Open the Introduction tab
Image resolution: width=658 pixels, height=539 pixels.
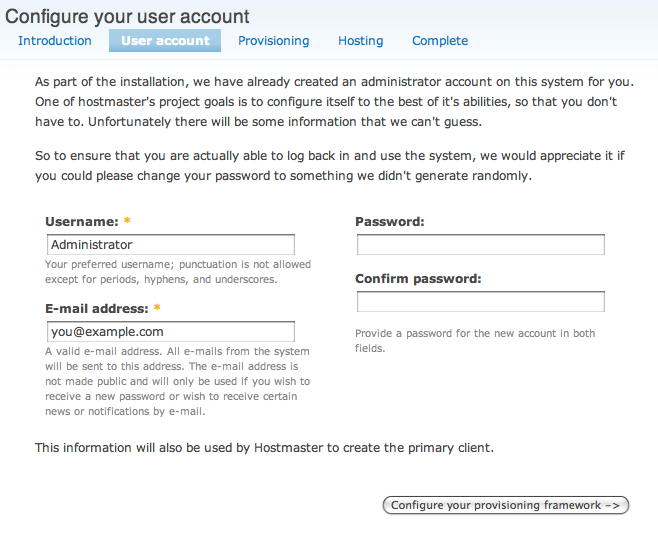55,41
